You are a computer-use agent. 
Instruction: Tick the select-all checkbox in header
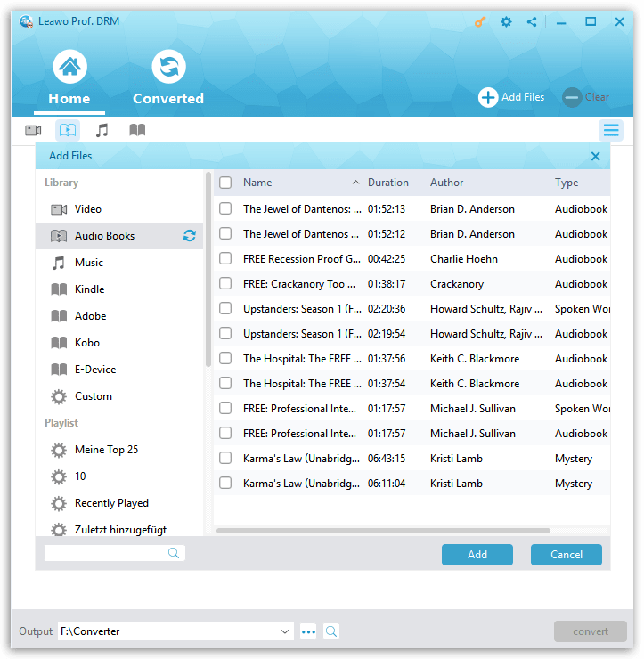[x=225, y=183]
